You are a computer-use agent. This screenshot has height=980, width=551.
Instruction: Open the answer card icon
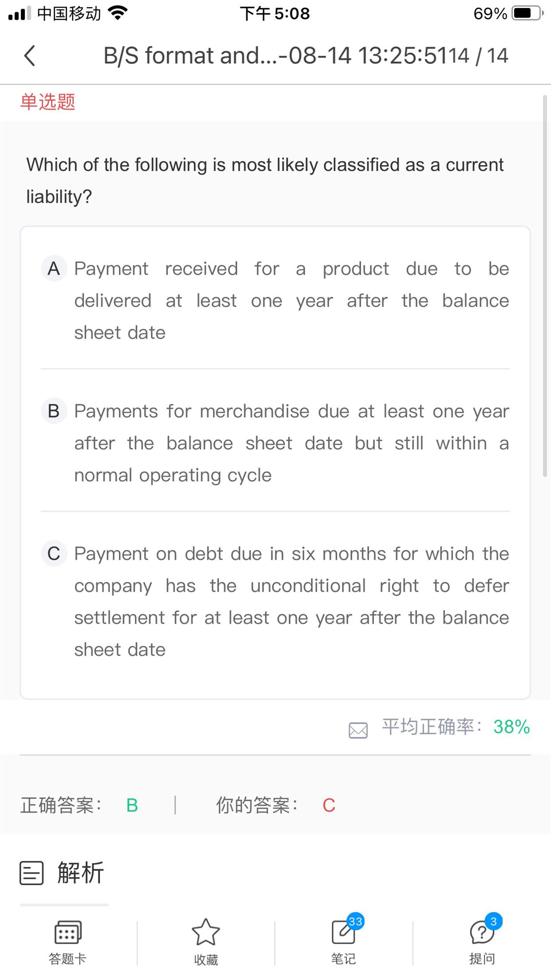pos(67,931)
